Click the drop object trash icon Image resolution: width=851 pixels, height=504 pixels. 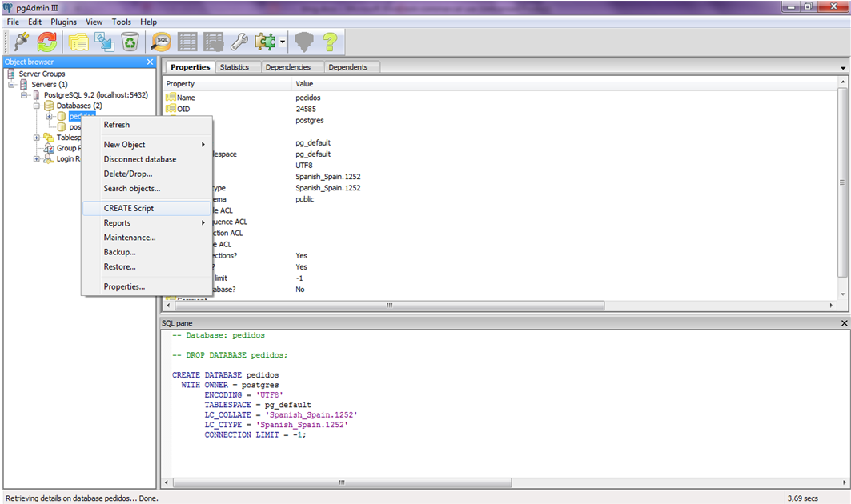[131, 42]
